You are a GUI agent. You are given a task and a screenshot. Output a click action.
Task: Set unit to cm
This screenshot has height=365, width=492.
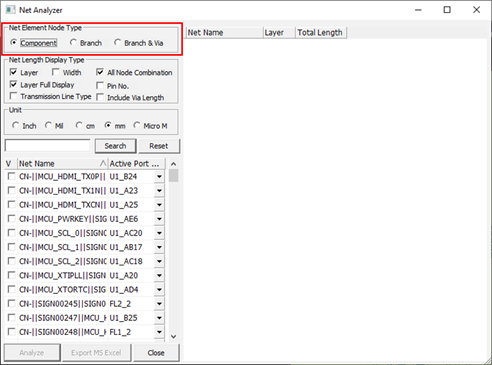point(79,125)
